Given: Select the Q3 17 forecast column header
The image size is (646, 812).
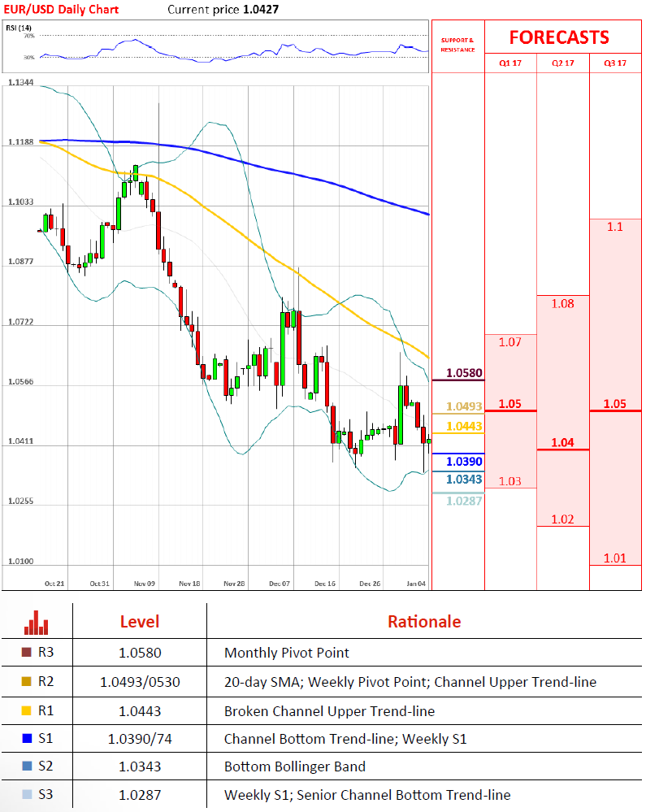Looking at the screenshot, I should tap(615, 63).
